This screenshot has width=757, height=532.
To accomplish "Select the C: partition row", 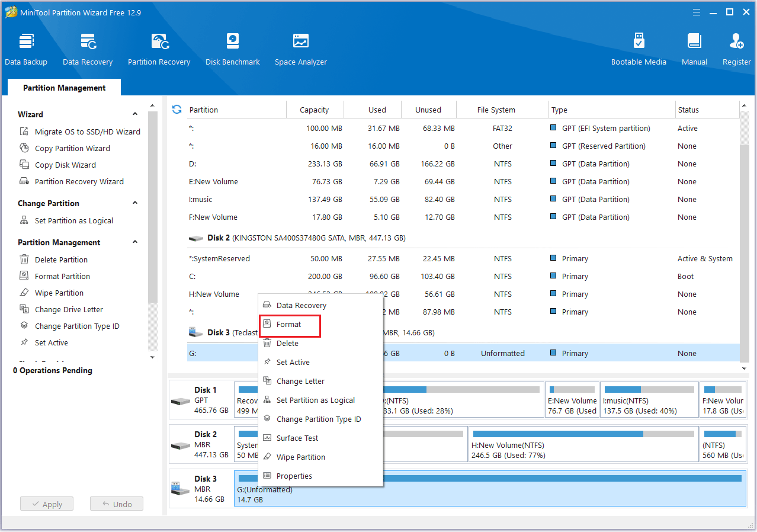I will click(463, 276).
